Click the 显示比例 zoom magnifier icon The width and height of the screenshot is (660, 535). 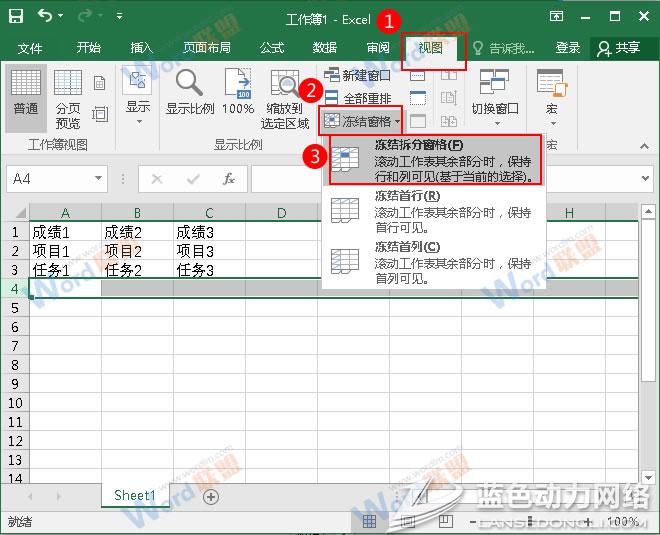(189, 92)
